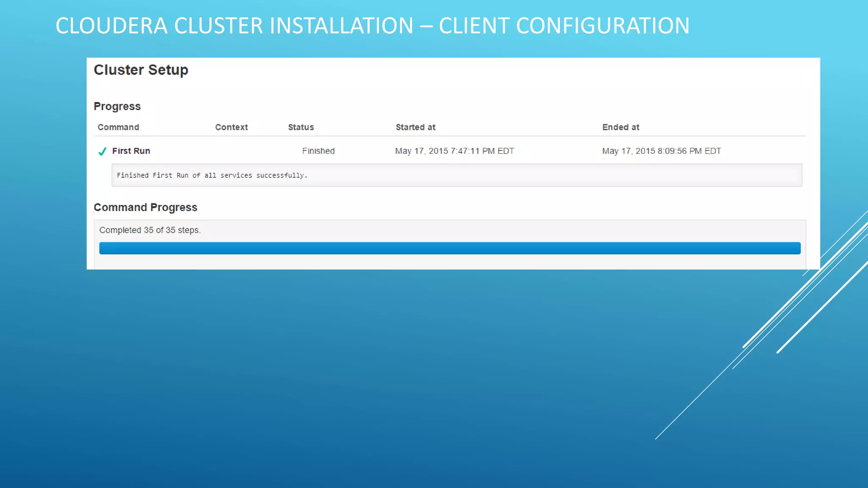
Task: Click the Command column header
Action: (x=118, y=127)
